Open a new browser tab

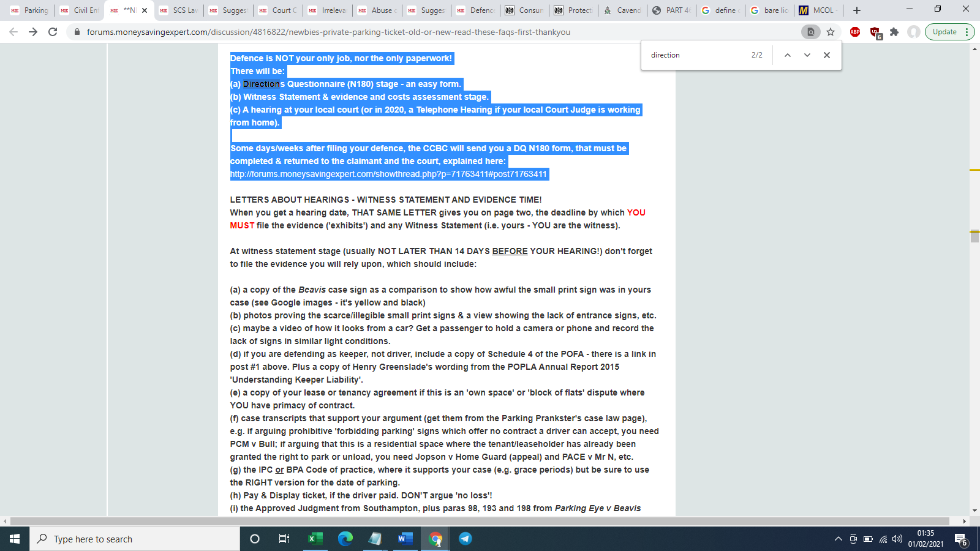point(857,10)
